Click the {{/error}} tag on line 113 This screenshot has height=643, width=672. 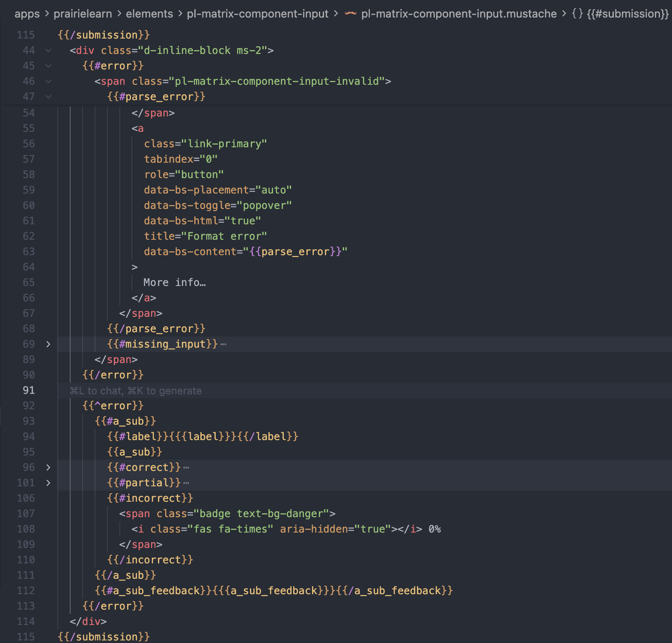click(113, 606)
